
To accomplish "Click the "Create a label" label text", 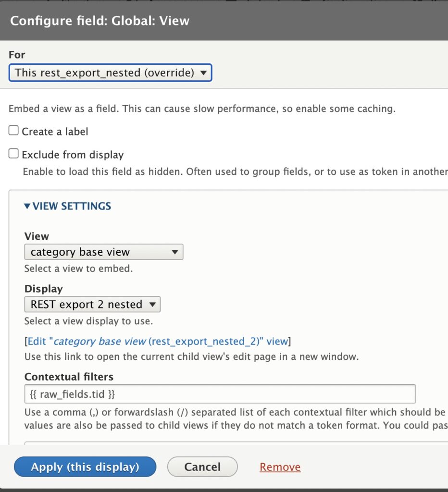I will tap(55, 131).
